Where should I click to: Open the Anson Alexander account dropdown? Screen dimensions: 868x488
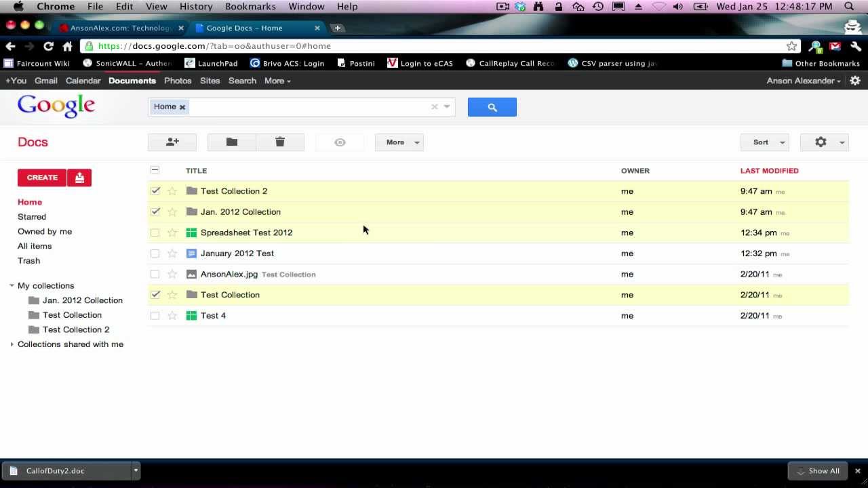pos(804,81)
